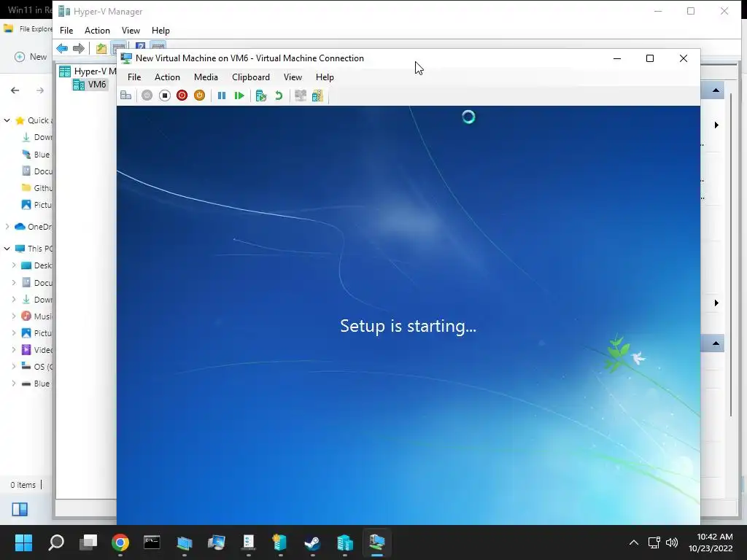This screenshot has width=747, height=560.
Task: Open VM Connection File menu
Action: pyautogui.click(x=134, y=77)
